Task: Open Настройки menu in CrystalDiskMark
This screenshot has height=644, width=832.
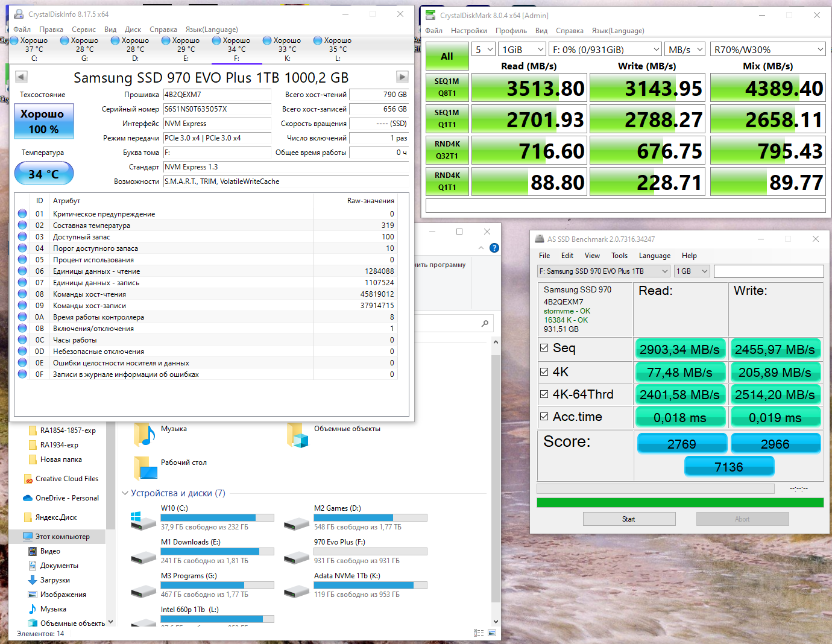Action: [469, 31]
